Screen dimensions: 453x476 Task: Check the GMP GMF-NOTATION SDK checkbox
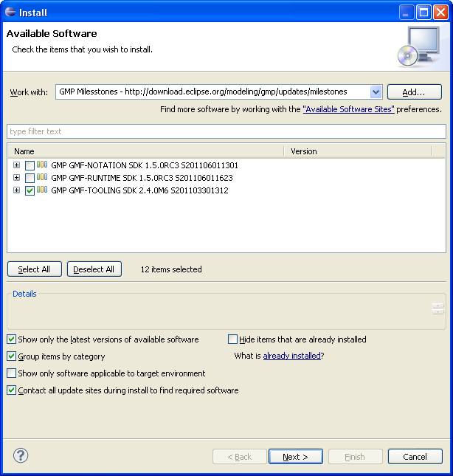30,165
